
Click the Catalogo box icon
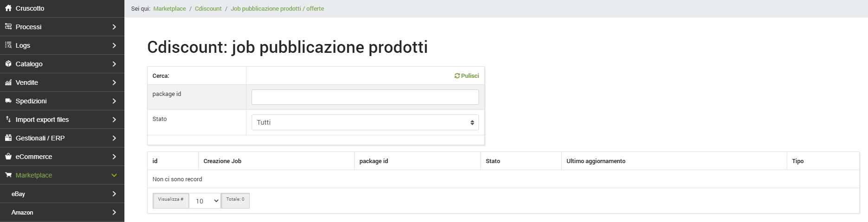pos(8,64)
